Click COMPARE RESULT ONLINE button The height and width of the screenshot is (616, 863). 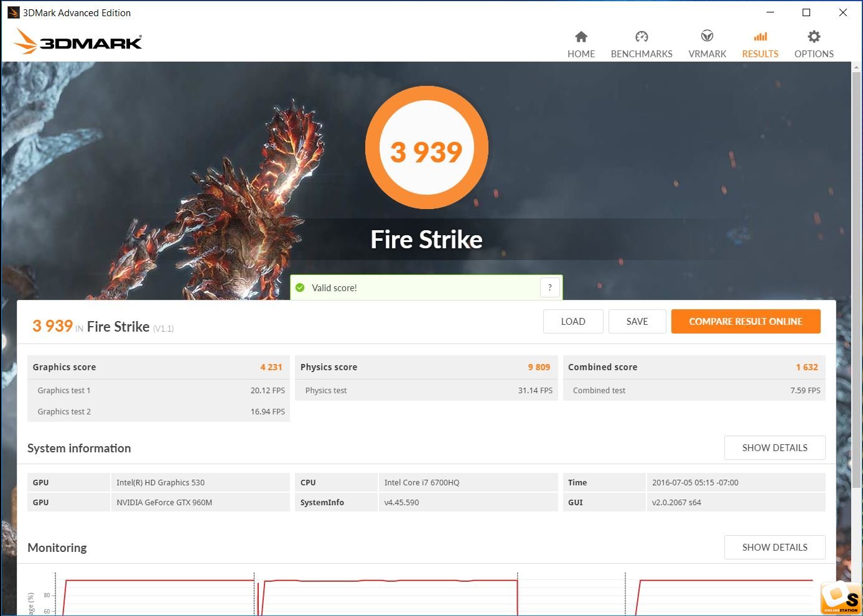click(745, 322)
